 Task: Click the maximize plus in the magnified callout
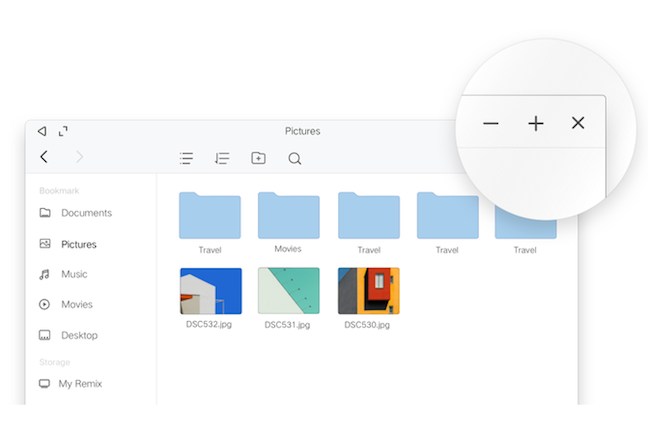tap(536, 124)
